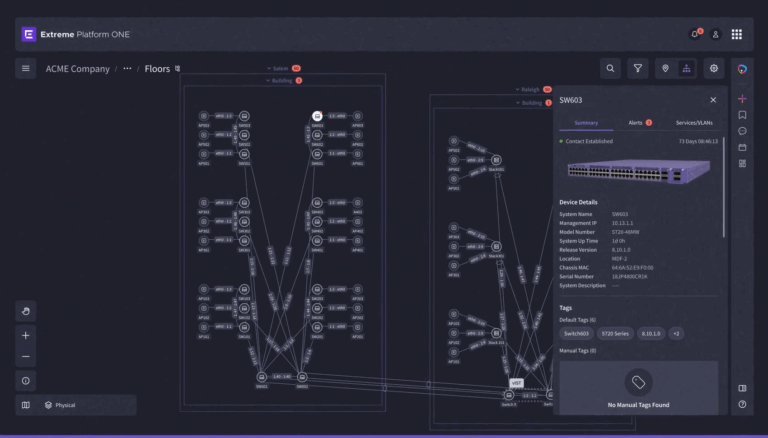Image resolution: width=768 pixels, height=438 pixels.
Task: Click the details panel scrollbar
Action: coord(723,189)
